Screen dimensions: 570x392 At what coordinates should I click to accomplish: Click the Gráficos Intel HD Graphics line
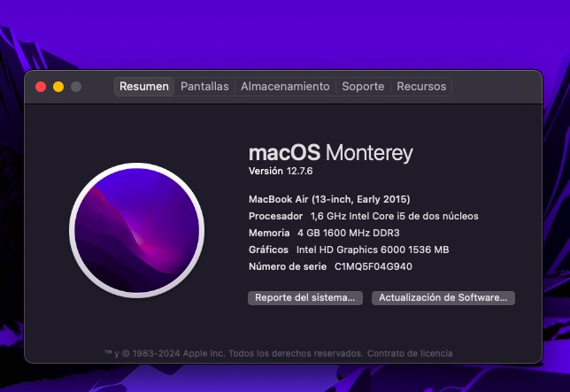click(x=349, y=250)
